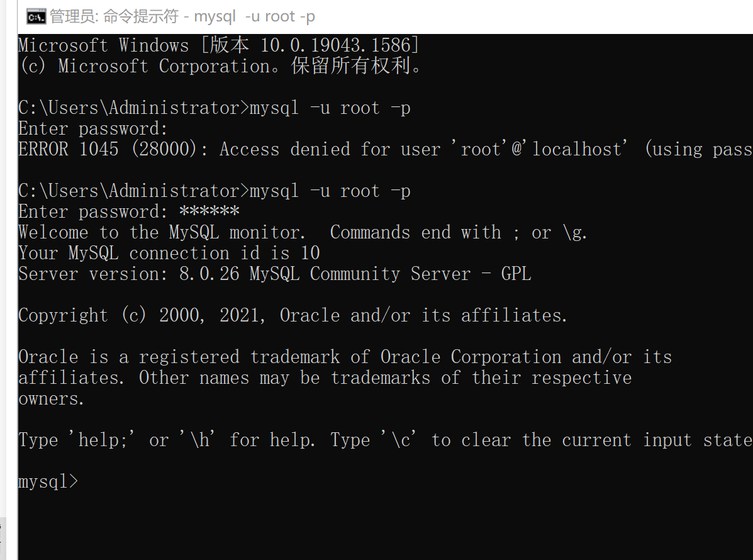
Task: Click the 'Oracle is a registered trademark' line
Action: [x=345, y=357]
